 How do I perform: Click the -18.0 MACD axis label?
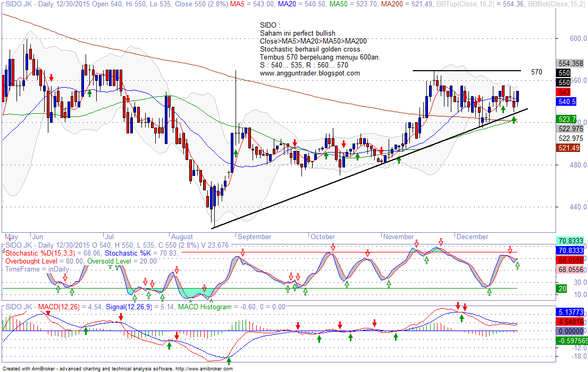579,357
